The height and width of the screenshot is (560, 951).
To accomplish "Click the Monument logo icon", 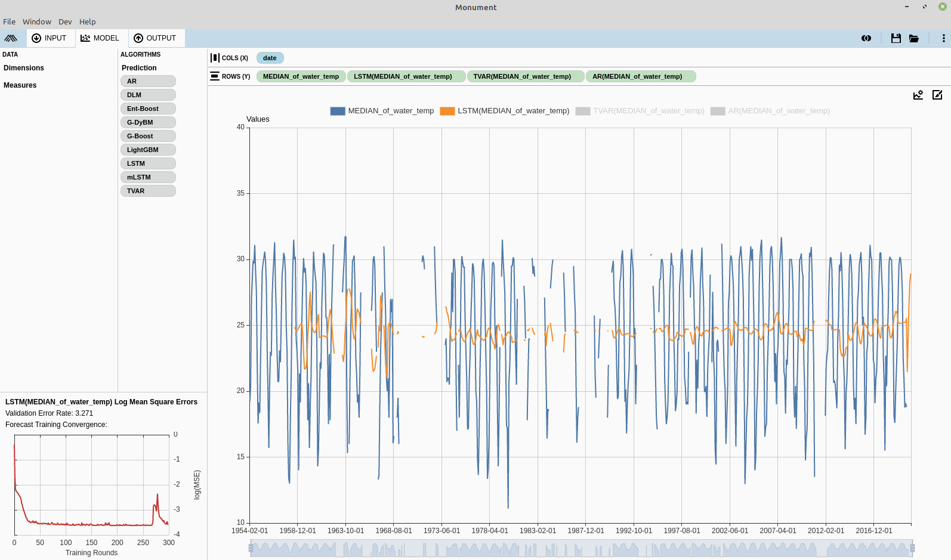I will pyautogui.click(x=11, y=38).
